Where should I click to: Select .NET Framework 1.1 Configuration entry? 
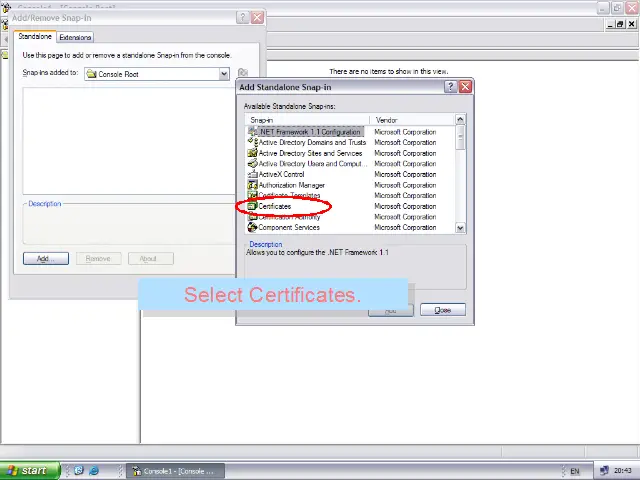pos(310,132)
